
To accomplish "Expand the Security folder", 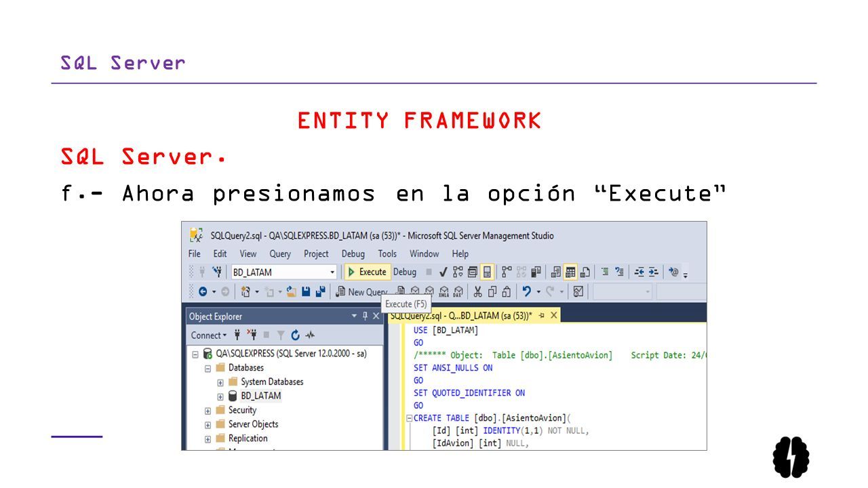I will (x=208, y=411).
